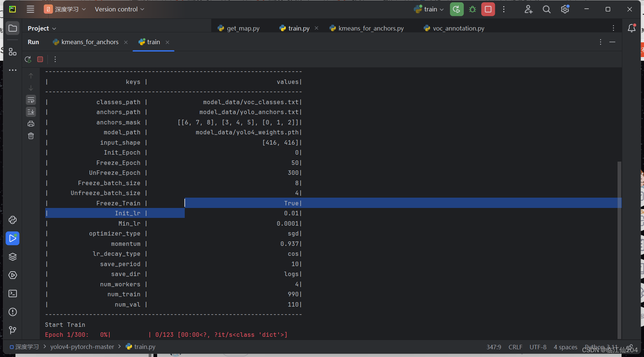Rerun the train configuration in Run panel
The width and height of the screenshot is (644, 357).
28,59
